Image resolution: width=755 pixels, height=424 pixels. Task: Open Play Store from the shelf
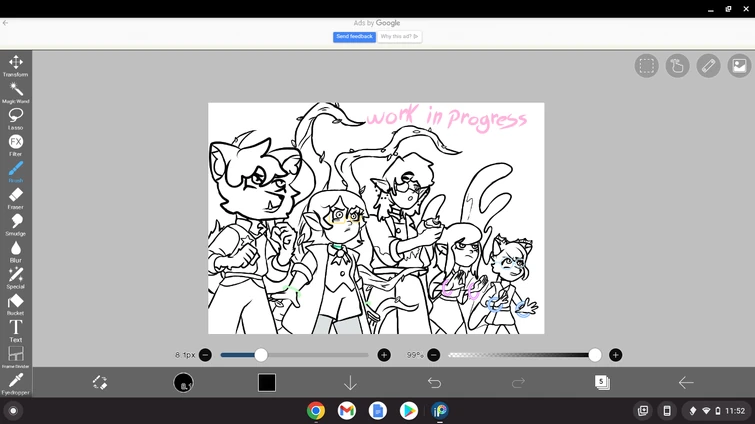[x=408, y=411]
